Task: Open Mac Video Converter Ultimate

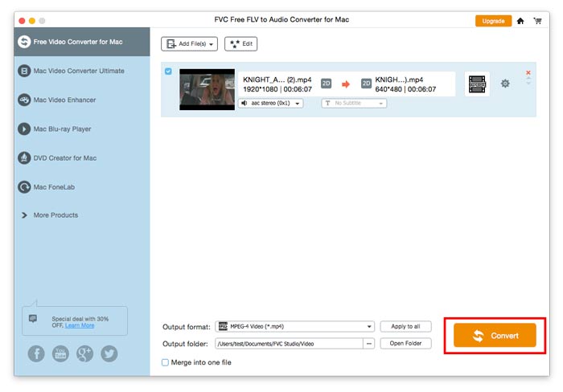Action: pyautogui.click(x=79, y=71)
